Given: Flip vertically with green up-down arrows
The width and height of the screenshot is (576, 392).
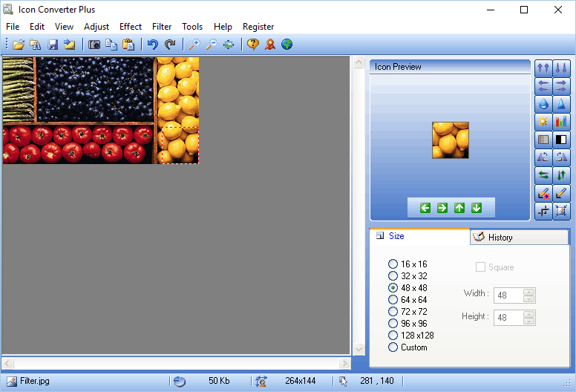Looking at the screenshot, I should pos(561,175).
